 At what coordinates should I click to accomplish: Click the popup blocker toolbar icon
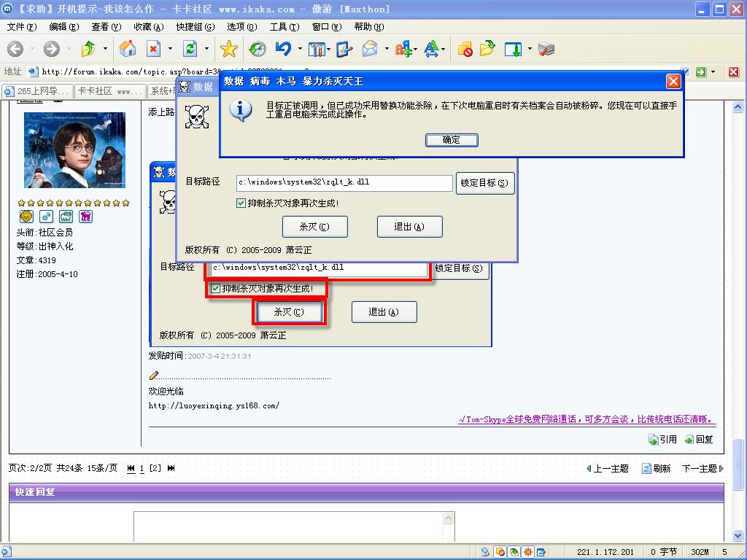[465, 49]
